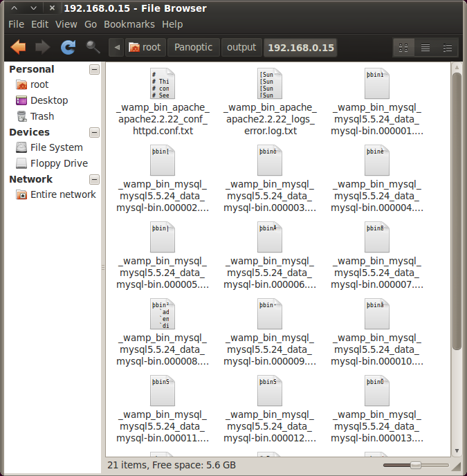Select the mysql-bin.000009 file icon
Screen dimensions: 467x476
[270, 314]
